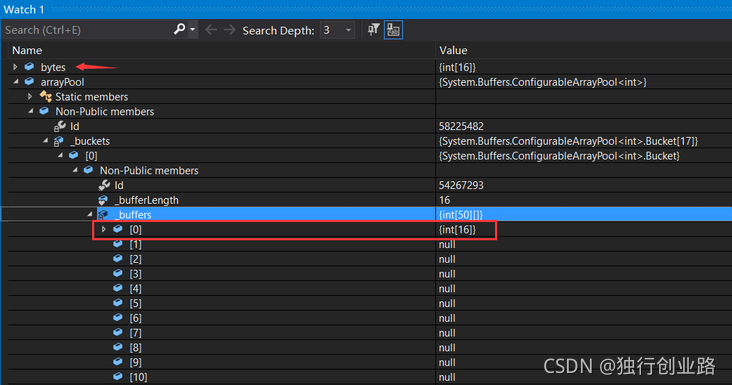The width and height of the screenshot is (732, 385).
Task: Select the {int[50][]} value cell
Action: coord(461,215)
